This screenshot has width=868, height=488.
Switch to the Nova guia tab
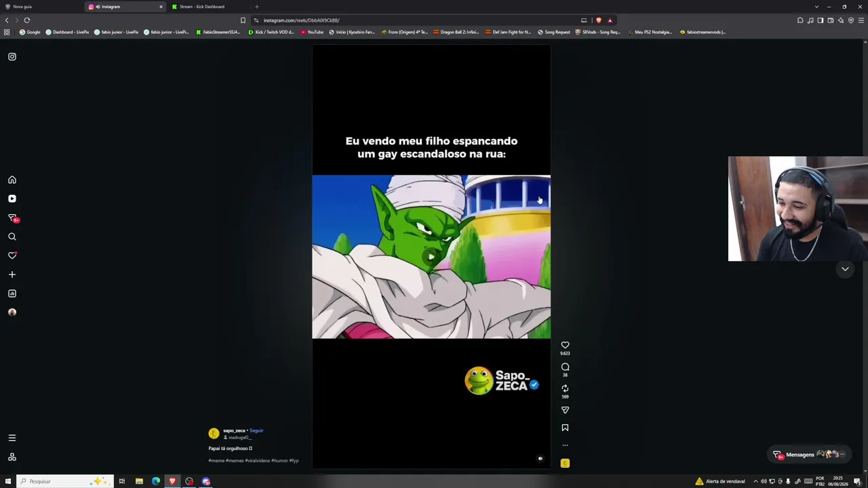(41, 7)
